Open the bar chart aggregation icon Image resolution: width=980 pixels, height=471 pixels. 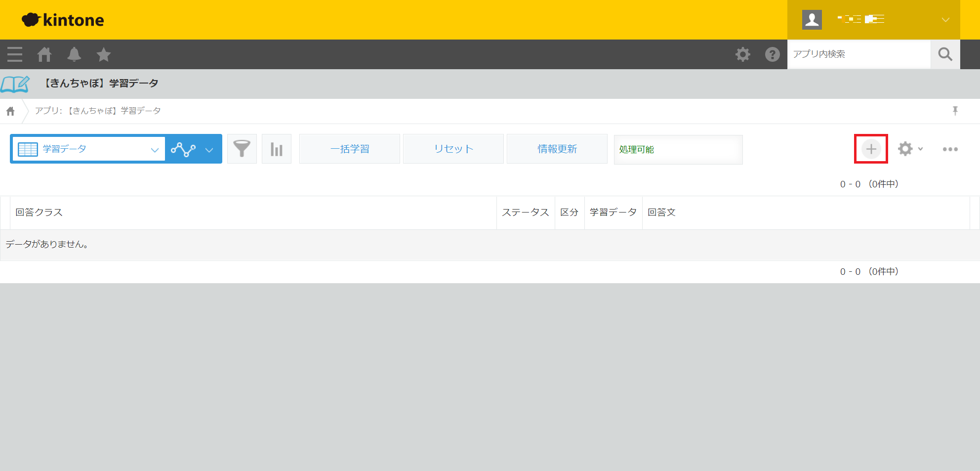click(277, 149)
